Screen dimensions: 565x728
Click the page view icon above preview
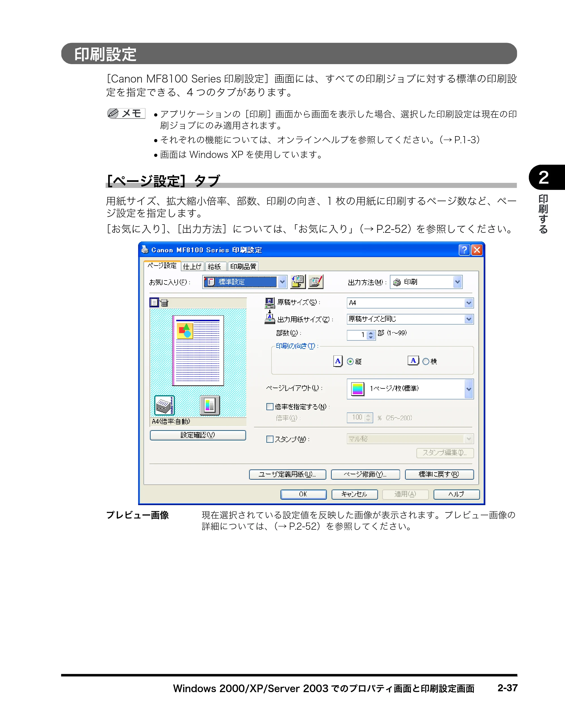154,302
